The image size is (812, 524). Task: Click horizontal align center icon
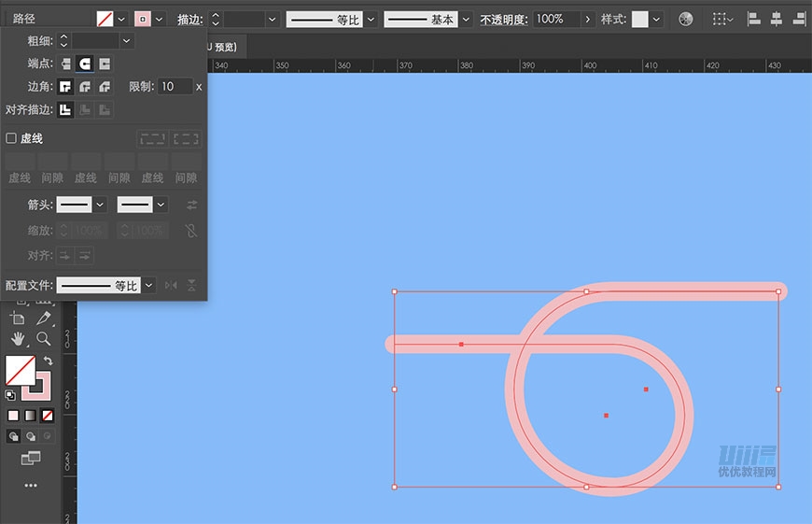click(x=776, y=19)
